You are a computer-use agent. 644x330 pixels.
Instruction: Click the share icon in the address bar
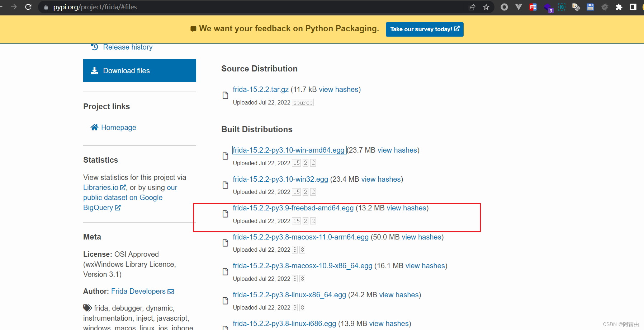[x=472, y=7]
